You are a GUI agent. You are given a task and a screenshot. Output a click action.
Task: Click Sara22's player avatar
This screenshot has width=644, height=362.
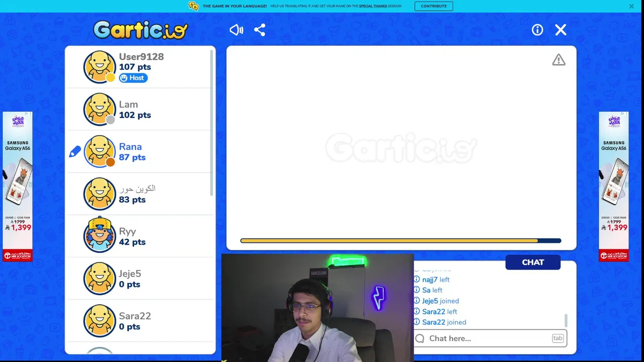pyautogui.click(x=100, y=321)
